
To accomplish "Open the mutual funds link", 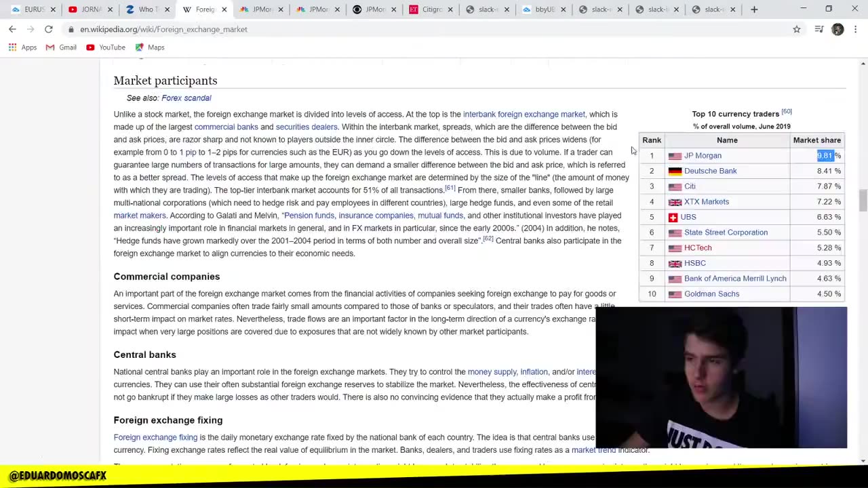I will 440,216.
